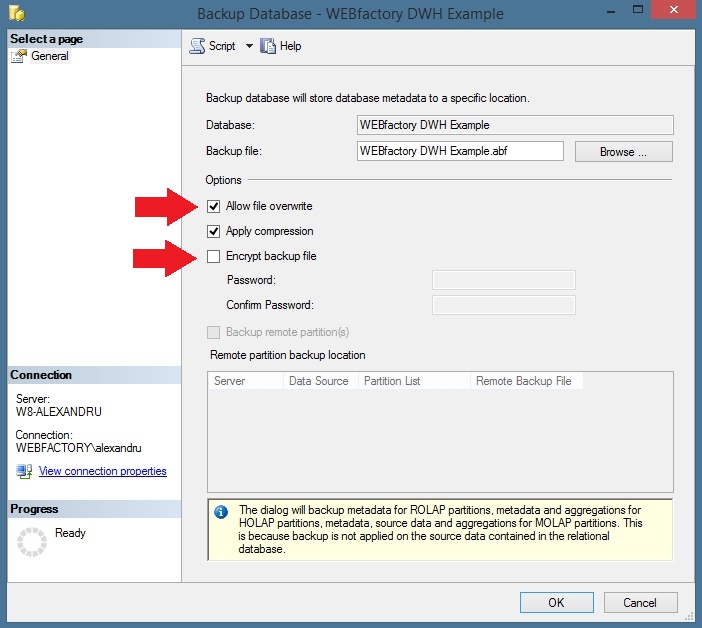Click the blue information icon
Image resolution: width=702 pixels, height=628 pixels.
coord(221,513)
